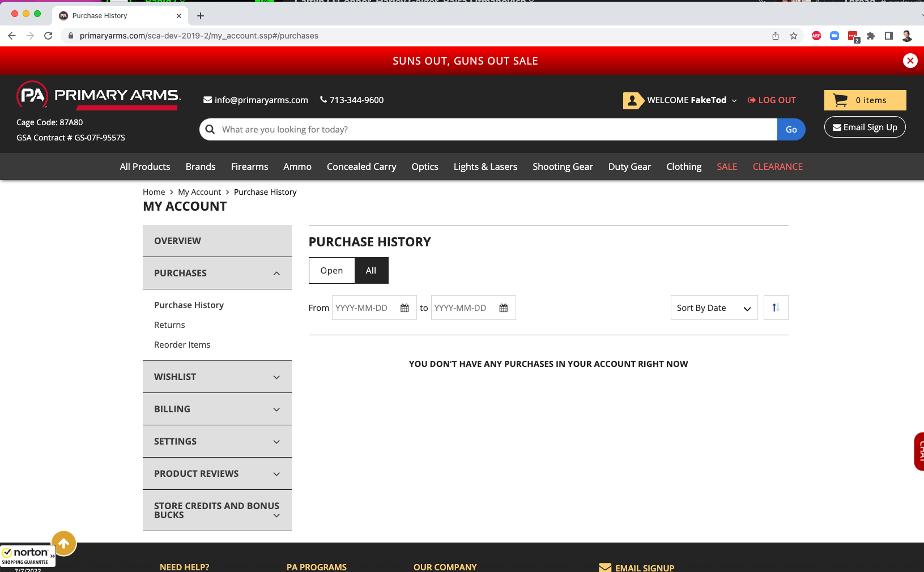
Task: Click the Log Out link
Action: (x=772, y=100)
